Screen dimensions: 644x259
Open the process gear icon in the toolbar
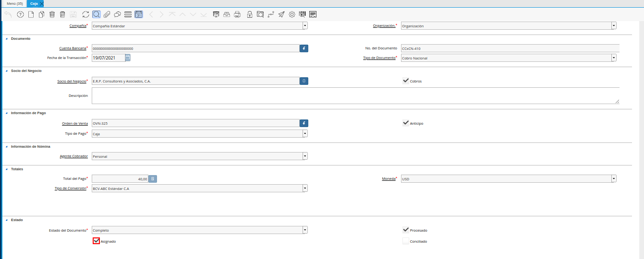(292, 14)
